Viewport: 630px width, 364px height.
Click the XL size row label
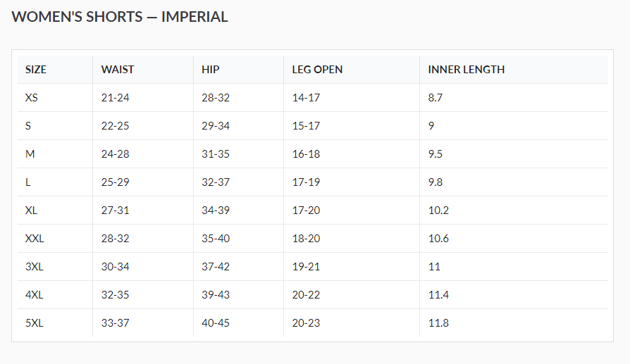click(x=32, y=211)
